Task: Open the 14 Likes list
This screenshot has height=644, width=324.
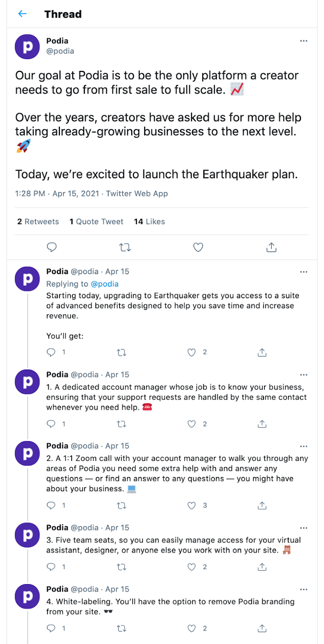Action: (x=149, y=222)
